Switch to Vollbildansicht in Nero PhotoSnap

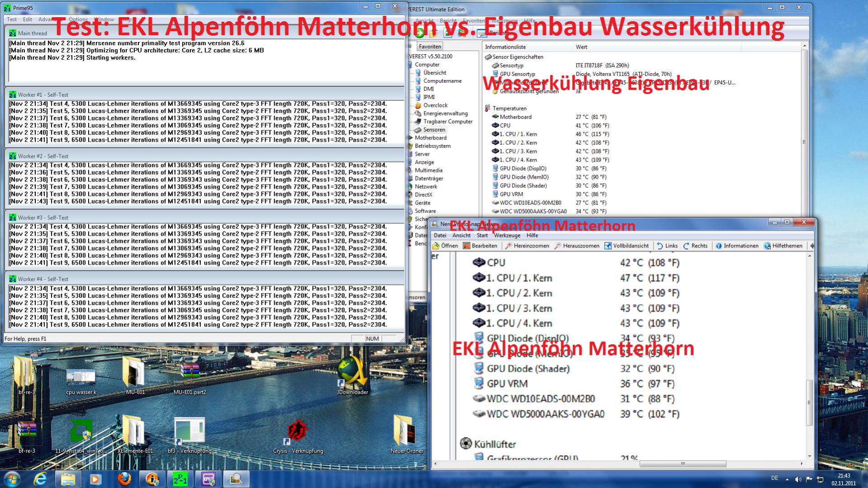click(x=628, y=246)
